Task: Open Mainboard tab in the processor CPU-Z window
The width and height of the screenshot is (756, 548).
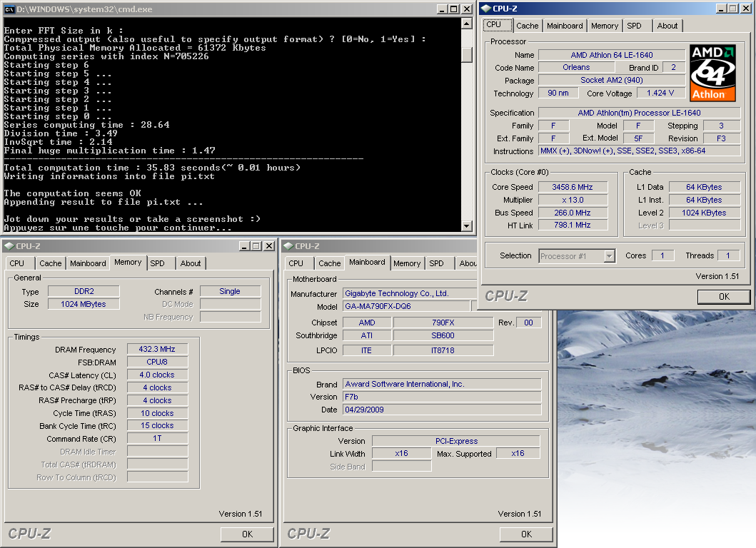Action: tap(565, 26)
